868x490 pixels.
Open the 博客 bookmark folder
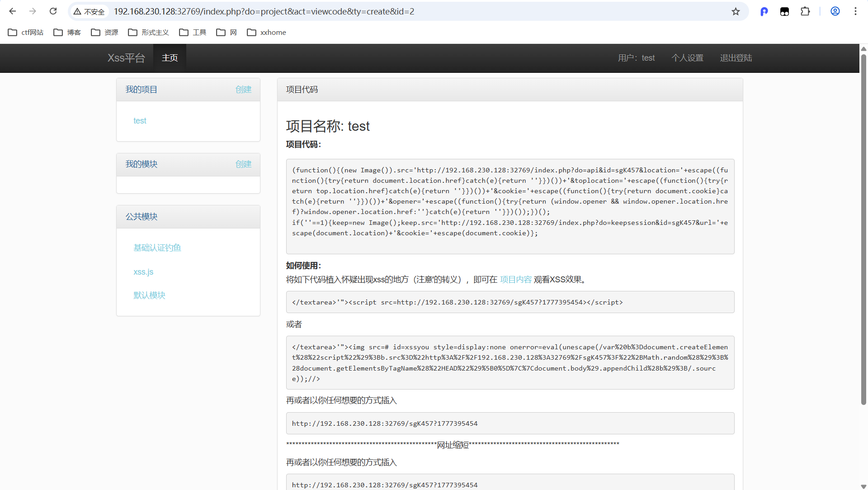point(67,33)
